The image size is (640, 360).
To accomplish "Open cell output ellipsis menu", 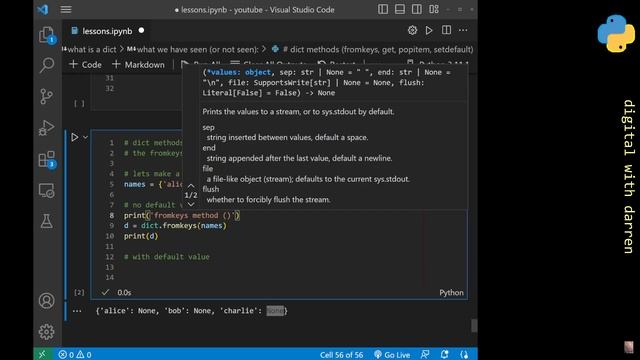I will (x=77, y=311).
